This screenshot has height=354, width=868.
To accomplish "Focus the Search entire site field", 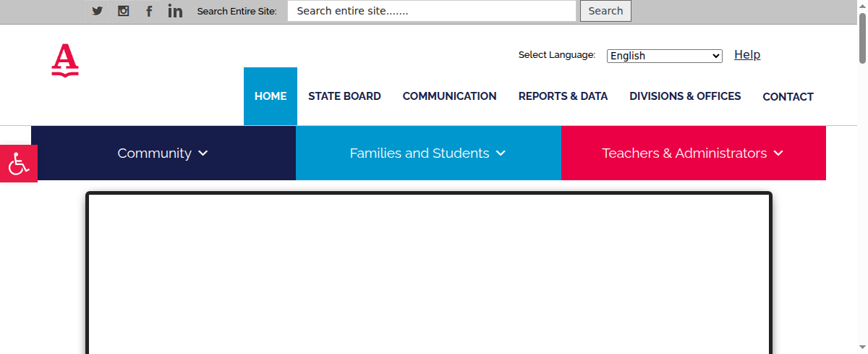I will tap(431, 11).
